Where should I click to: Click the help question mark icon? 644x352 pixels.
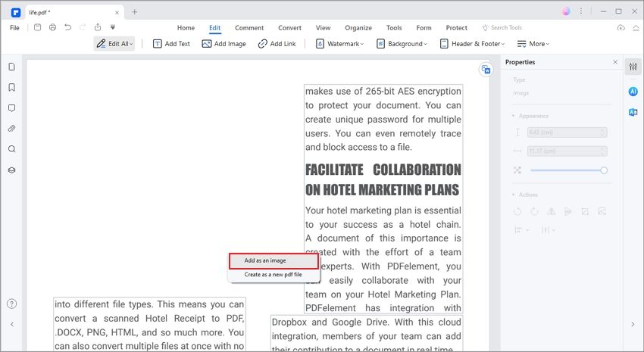[x=12, y=304]
